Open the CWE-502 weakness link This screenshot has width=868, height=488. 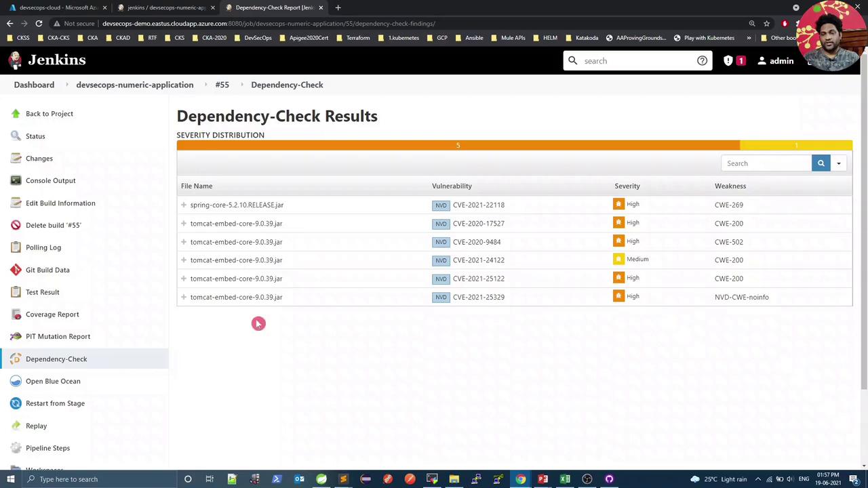tap(729, 242)
